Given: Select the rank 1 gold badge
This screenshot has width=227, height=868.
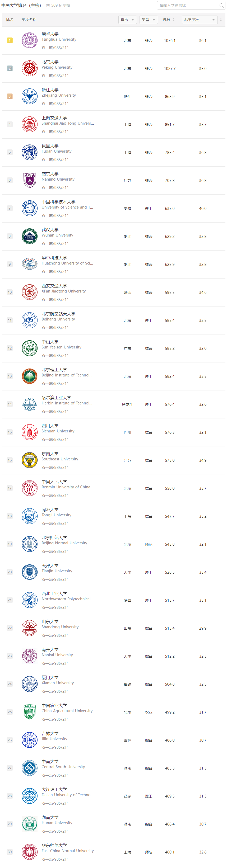Looking at the screenshot, I should [x=10, y=40].
